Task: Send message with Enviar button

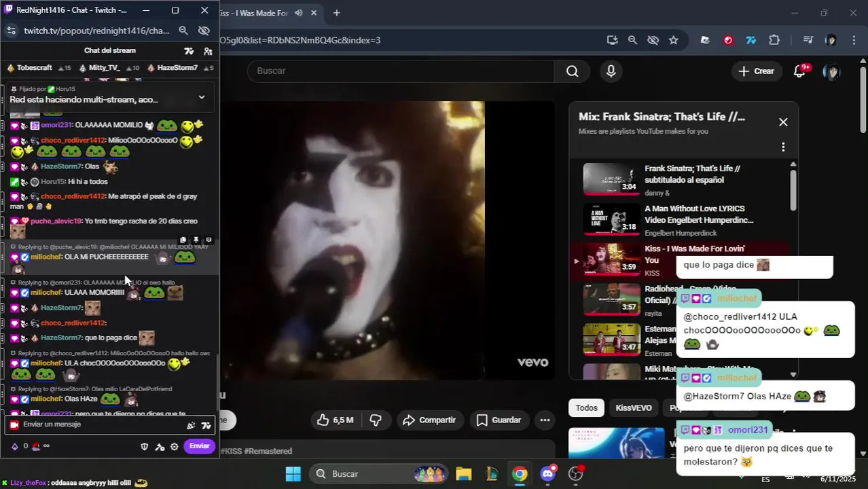Action: 199,446
